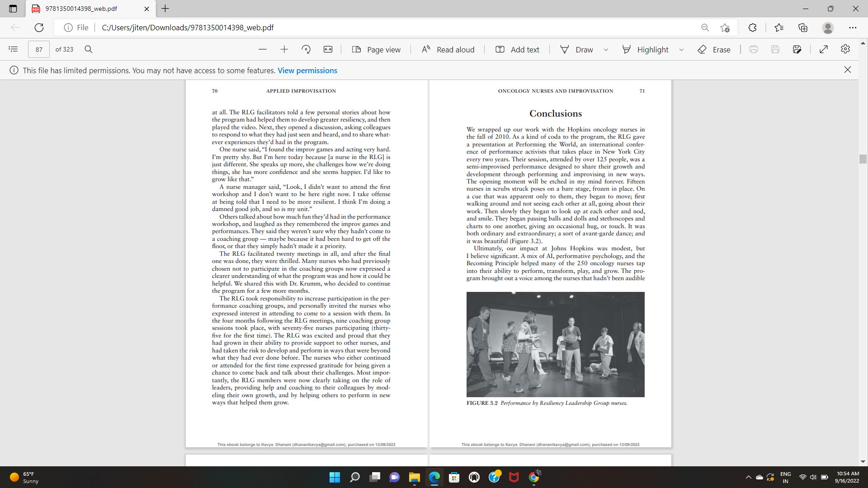Go back to the previous page

(15, 28)
